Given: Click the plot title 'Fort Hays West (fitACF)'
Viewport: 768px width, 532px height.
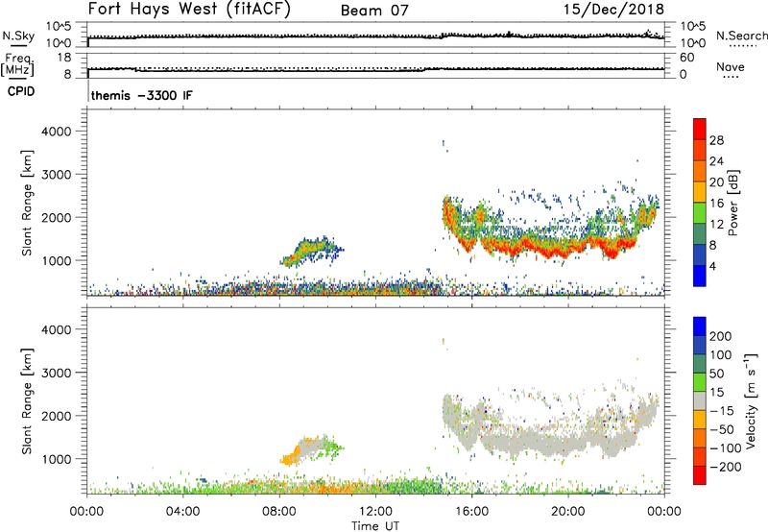Looking at the screenshot, I should pyautogui.click(x=188, y=10).
